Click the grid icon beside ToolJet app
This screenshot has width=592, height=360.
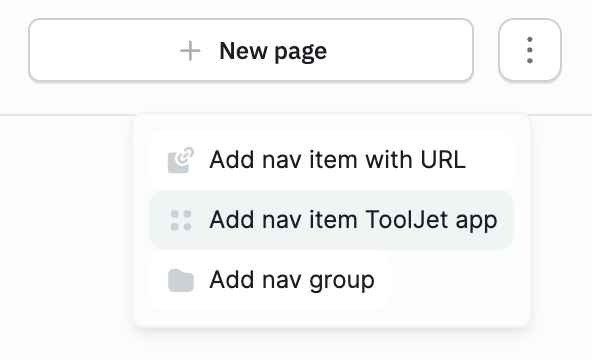click(181, 220)
